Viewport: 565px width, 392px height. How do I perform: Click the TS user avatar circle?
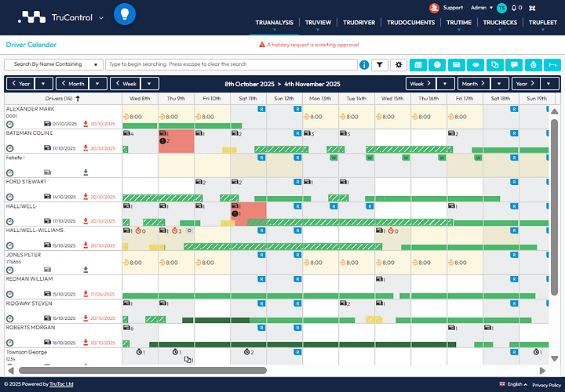point(501,8)
